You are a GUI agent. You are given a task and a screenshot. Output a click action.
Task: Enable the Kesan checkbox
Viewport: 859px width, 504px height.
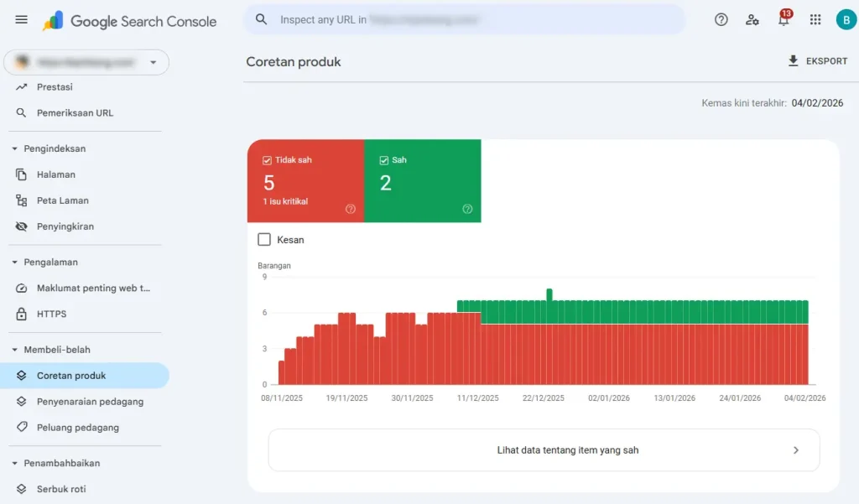tap(265, 240)
